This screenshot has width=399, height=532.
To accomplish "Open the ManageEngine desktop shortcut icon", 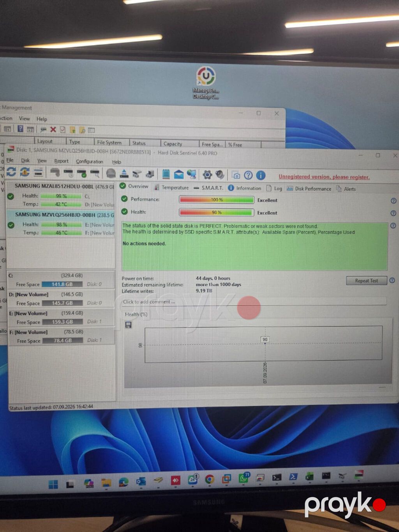I will [x=206, y=83].
